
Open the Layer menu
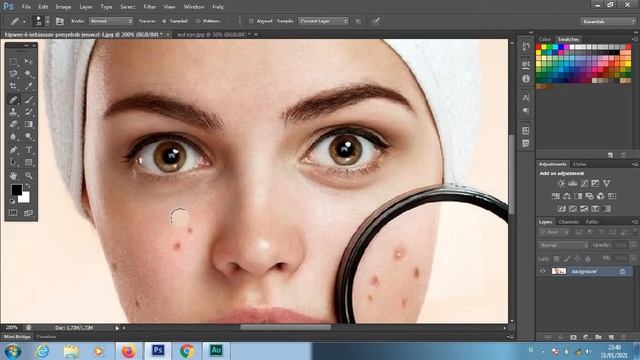86,7
